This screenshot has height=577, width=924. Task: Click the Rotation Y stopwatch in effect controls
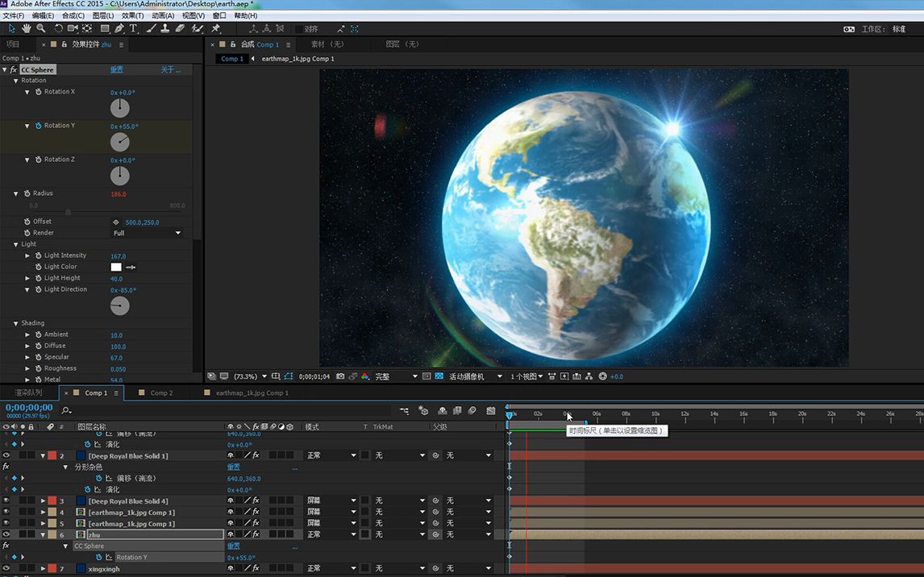(x=38, y=126)
